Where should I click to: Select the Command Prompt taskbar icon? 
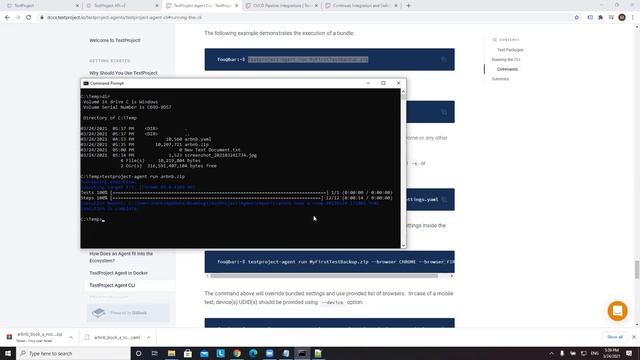(302, 353)
